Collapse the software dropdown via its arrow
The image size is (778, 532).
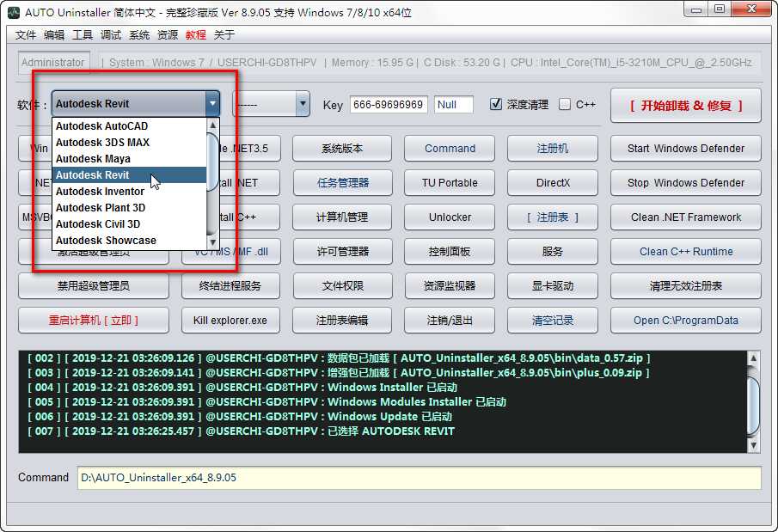pos(212,104)
